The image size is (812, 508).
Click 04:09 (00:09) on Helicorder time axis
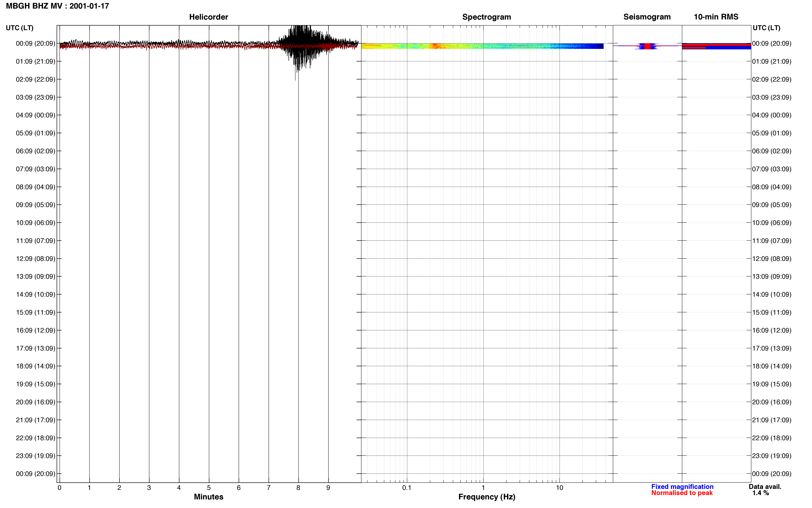click(36, 115)
